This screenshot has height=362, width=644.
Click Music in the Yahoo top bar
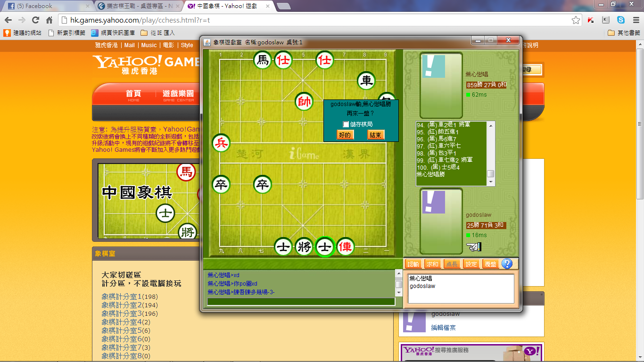click(x=149, y=45)
